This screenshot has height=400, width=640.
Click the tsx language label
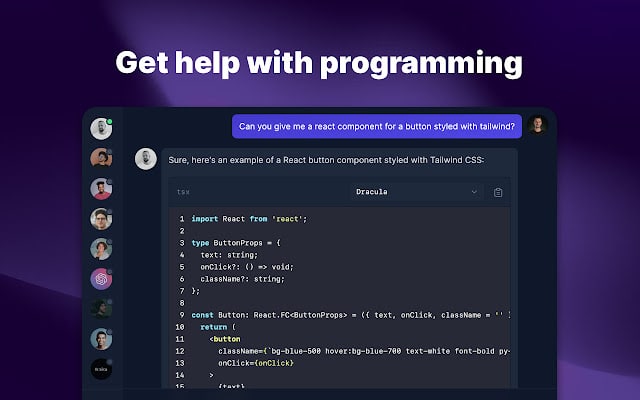183,192
